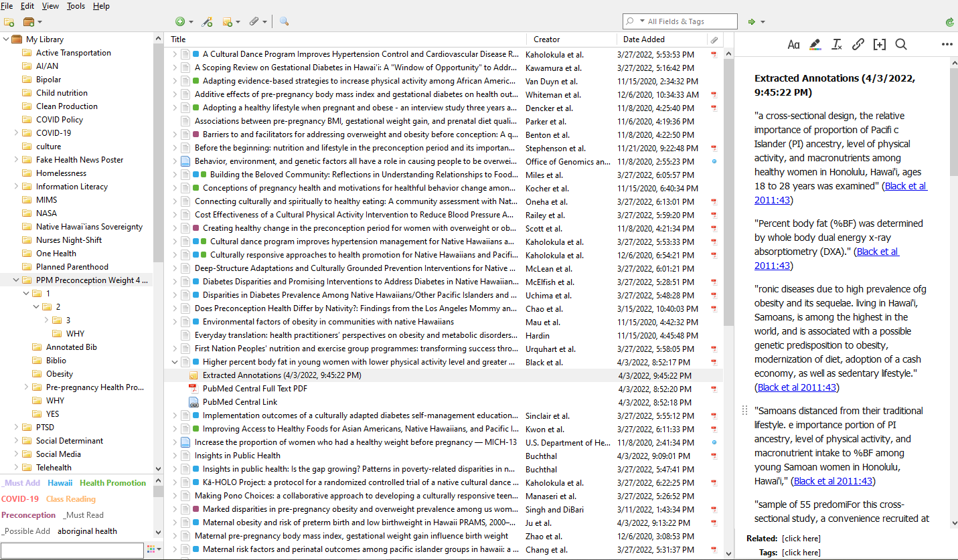Filter by the _Possible Add tag

tap(26, 531)
